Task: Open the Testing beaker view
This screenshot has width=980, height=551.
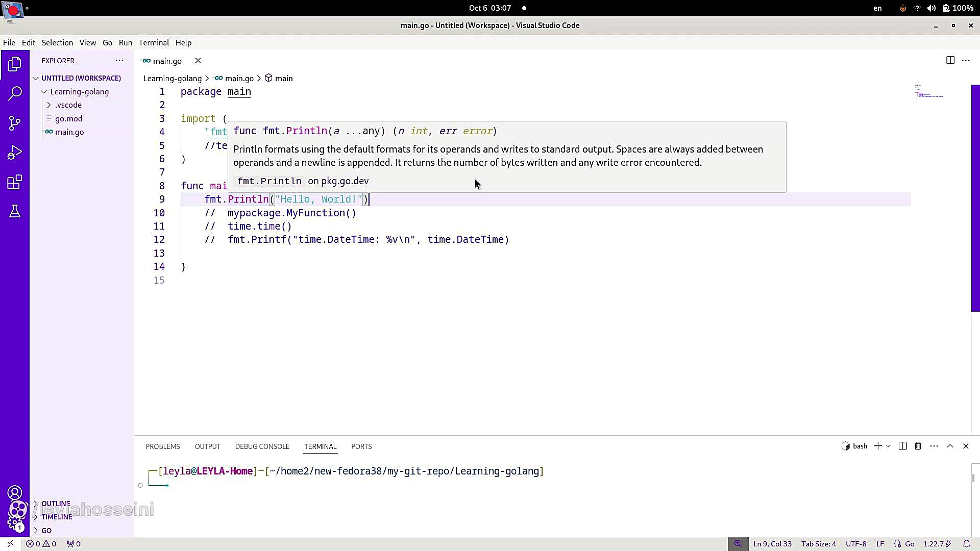Action: pyautogui.click(x=15, y=211)
